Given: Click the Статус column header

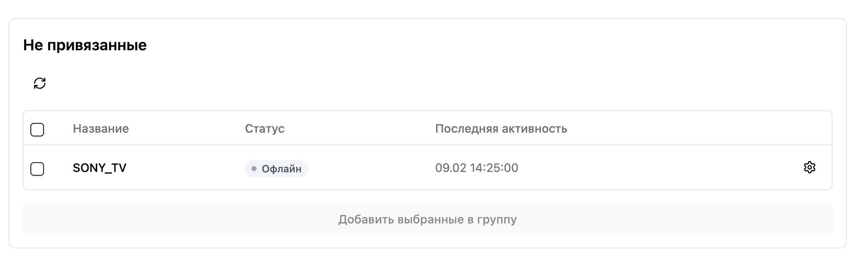Looking at the screenshot, I should [x=265, y=128].
